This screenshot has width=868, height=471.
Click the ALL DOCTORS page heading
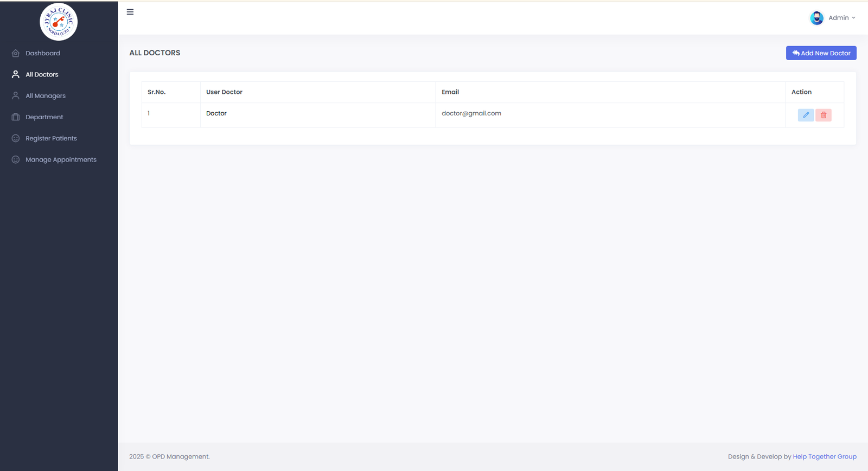(155, 53)
